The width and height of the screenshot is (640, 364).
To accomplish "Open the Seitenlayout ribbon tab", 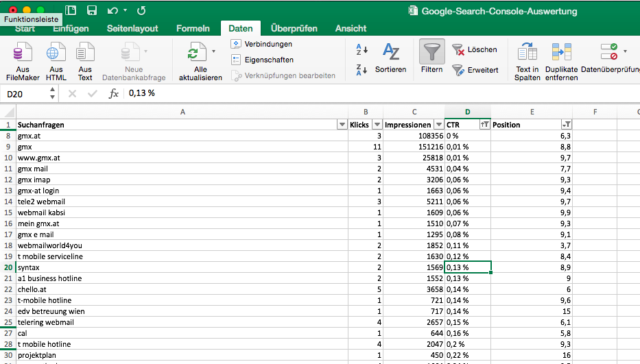I will [x=132, y=28].
